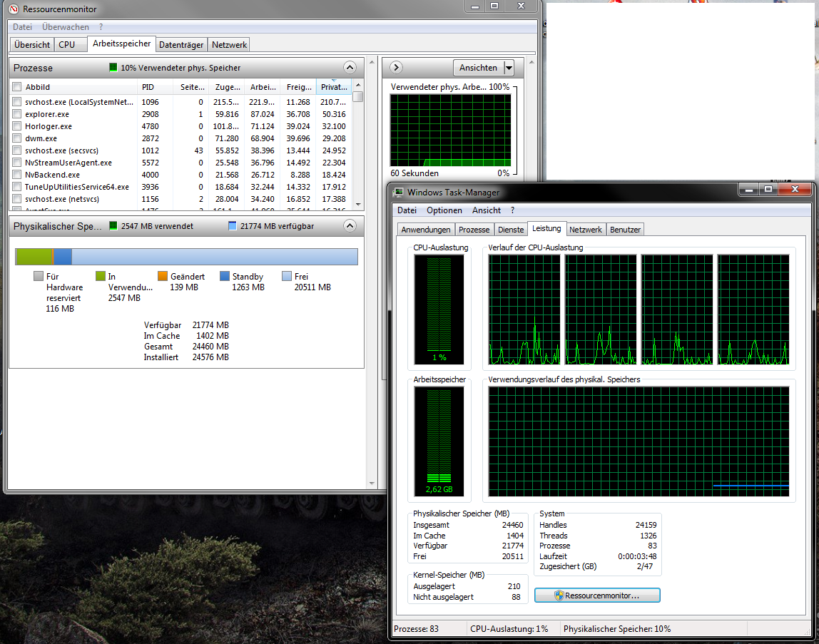Open the Optionen menu
Viewport: 819px width, 644px height.
[x=444, y=210]
